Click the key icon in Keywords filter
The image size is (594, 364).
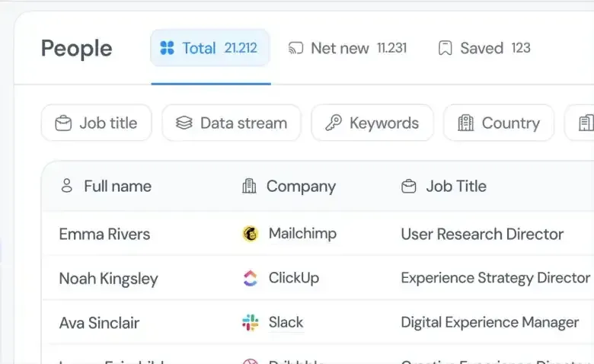(x=334, y=123)
